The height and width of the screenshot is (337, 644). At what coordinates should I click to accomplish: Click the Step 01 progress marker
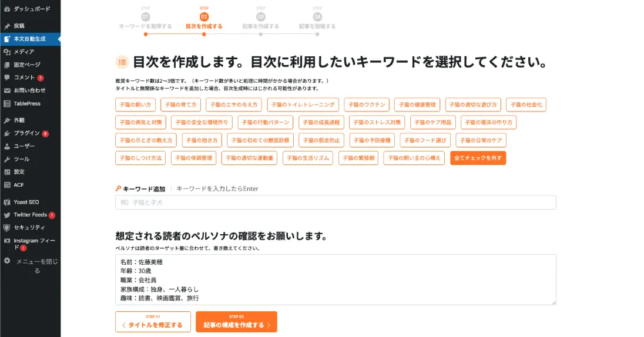[x=146, y=17]
